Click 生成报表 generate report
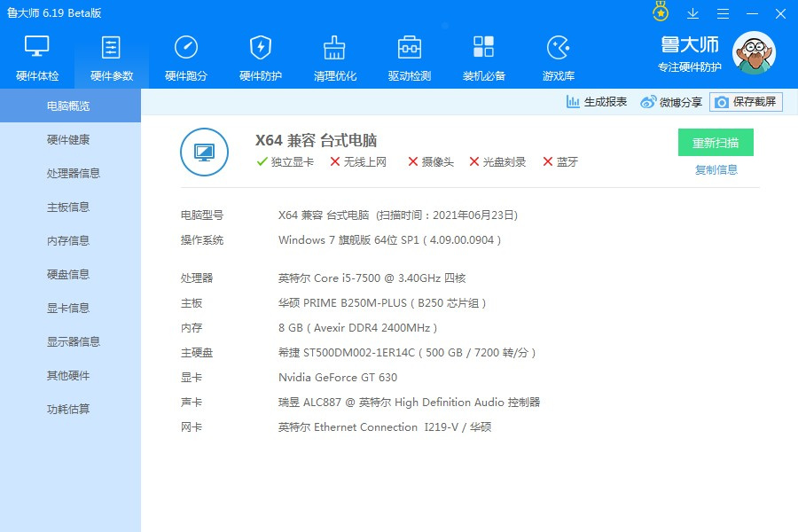 [597, 102]
